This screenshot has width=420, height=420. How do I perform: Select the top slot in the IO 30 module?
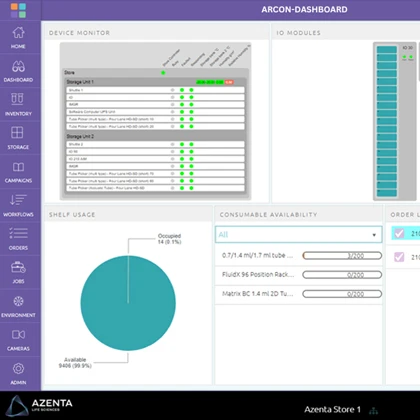tap(387, 50)
